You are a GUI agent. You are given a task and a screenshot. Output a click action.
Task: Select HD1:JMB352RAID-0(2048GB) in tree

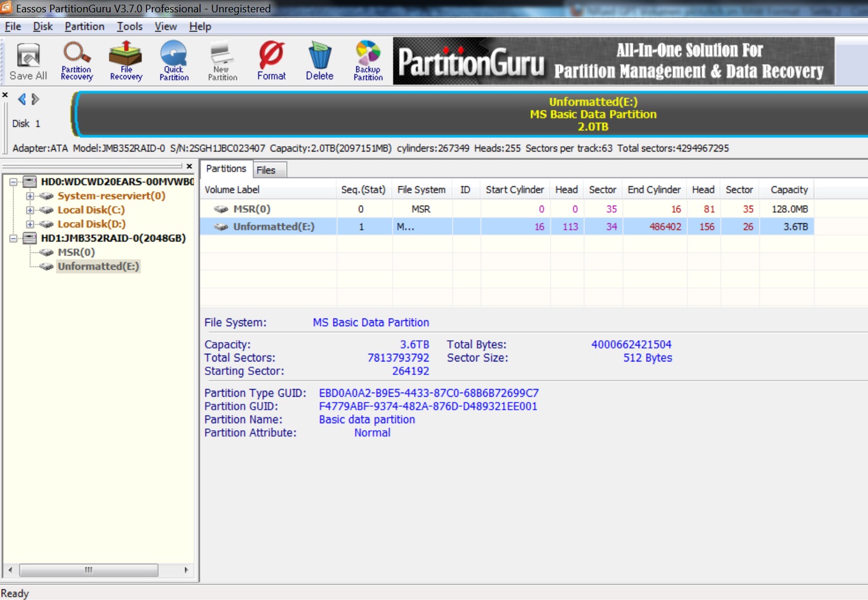click(x=113, y=238)
